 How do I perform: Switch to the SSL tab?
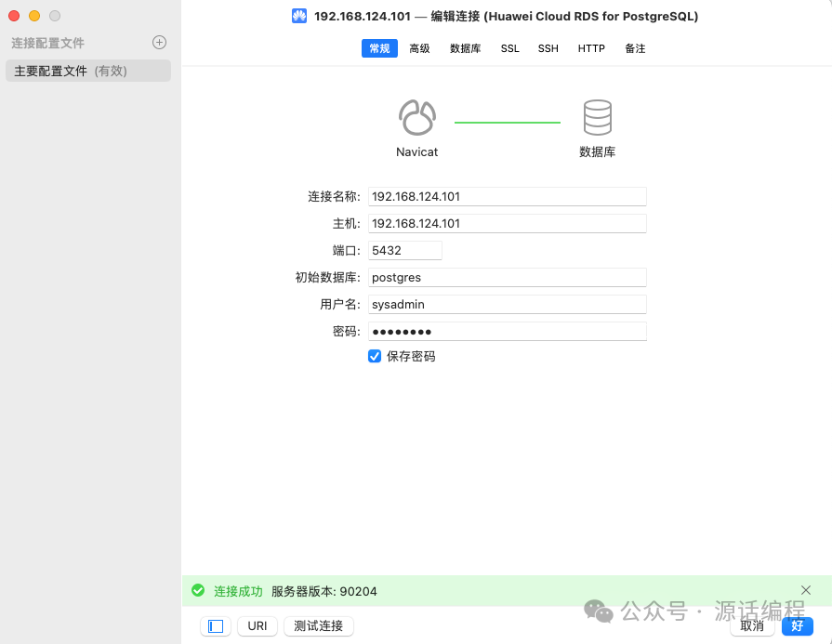coord(510,48)
